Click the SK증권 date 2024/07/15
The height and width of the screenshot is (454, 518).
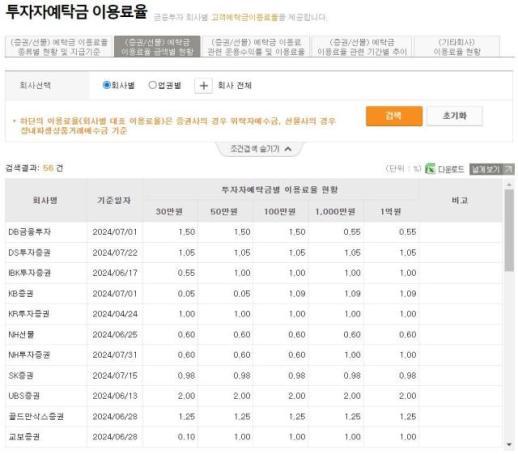tap(115, 376)
